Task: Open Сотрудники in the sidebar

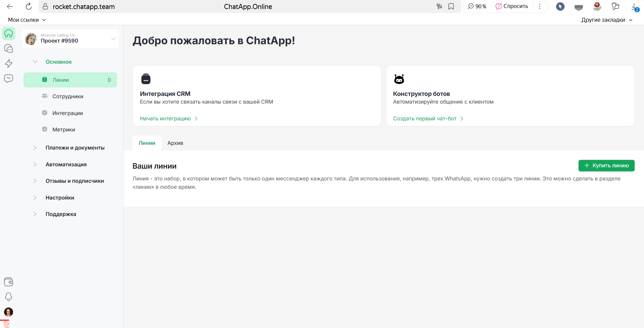Action: point(68,97)
